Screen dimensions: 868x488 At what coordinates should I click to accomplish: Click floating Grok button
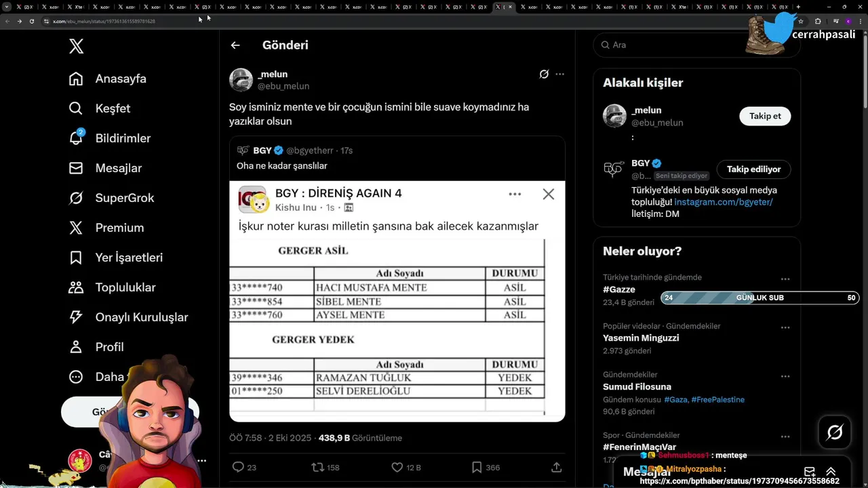835,432
